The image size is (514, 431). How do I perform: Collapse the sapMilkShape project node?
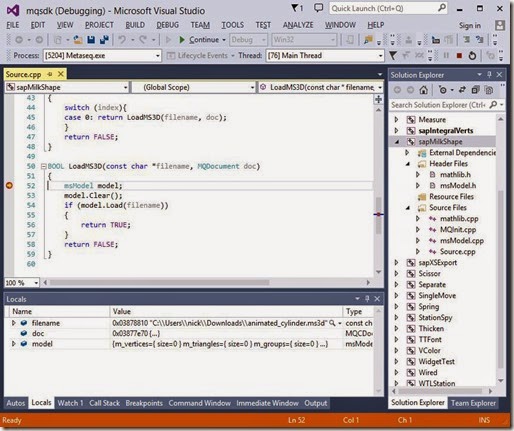pos(397,142)
